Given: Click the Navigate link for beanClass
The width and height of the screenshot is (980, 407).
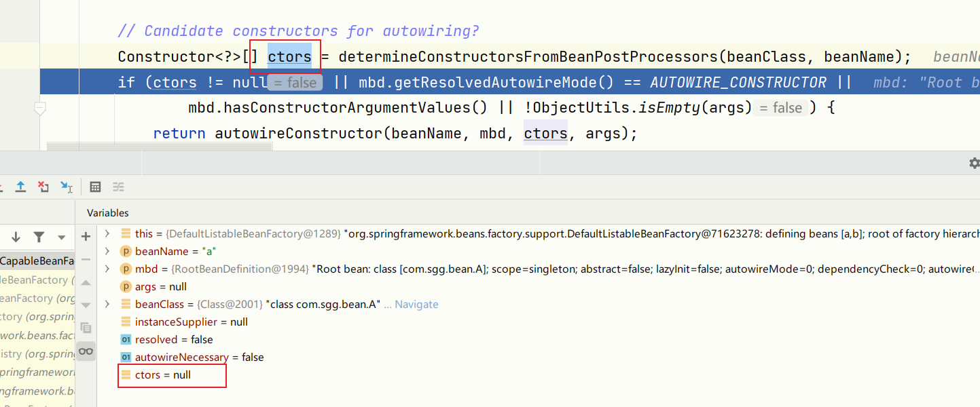Looking at the screenshot, I should (416, 304).
